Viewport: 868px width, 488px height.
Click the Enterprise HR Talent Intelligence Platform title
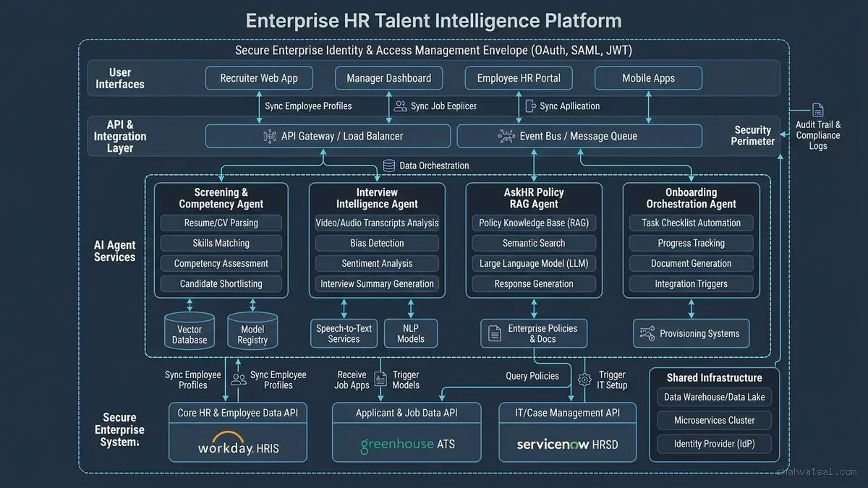point(433,20)
